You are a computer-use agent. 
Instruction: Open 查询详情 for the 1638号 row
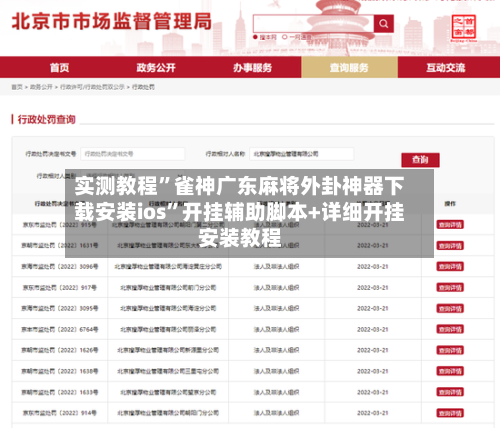450,371
